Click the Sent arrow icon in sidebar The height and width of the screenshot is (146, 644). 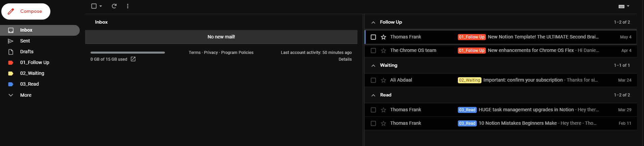coord(11,41)
